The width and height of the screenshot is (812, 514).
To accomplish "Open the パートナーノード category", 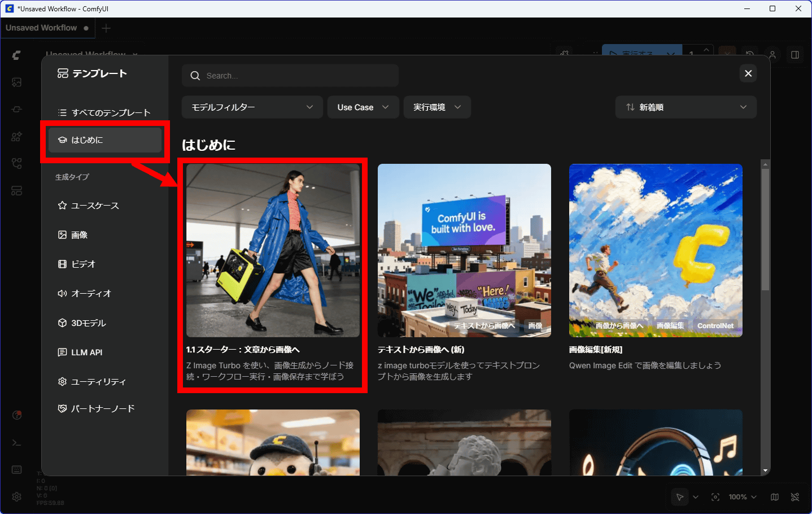I will coord(102,408).
